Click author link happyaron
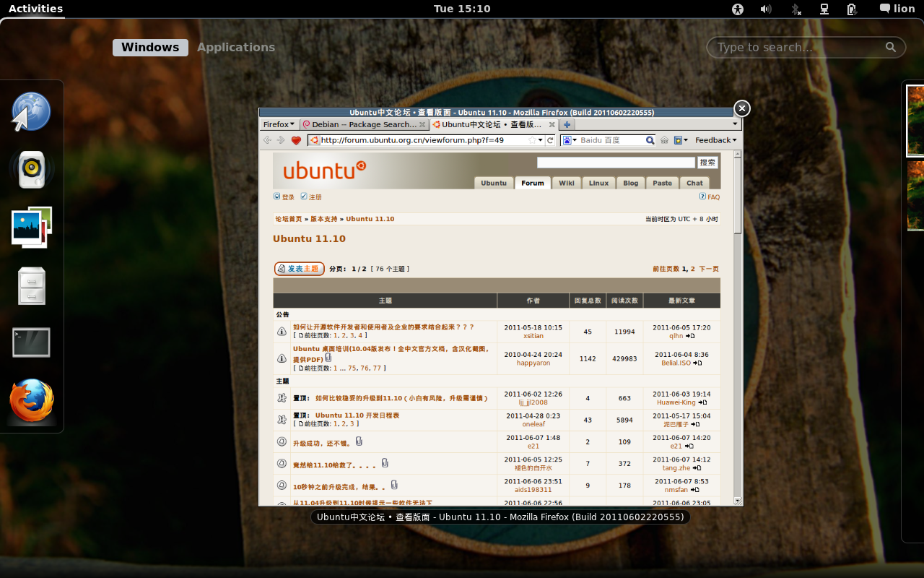The width and height of the screenshot is (924, 578). (533, 363)
